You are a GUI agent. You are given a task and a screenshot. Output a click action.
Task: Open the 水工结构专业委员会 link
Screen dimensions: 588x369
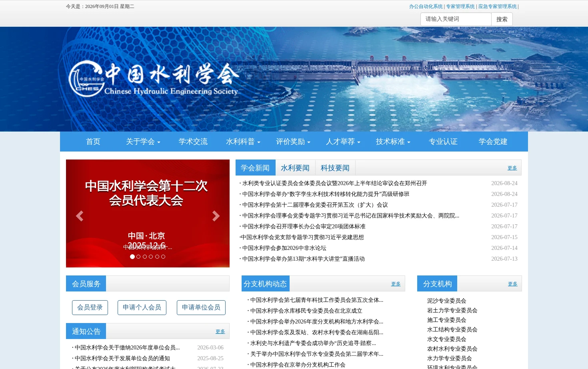[452, 329]
